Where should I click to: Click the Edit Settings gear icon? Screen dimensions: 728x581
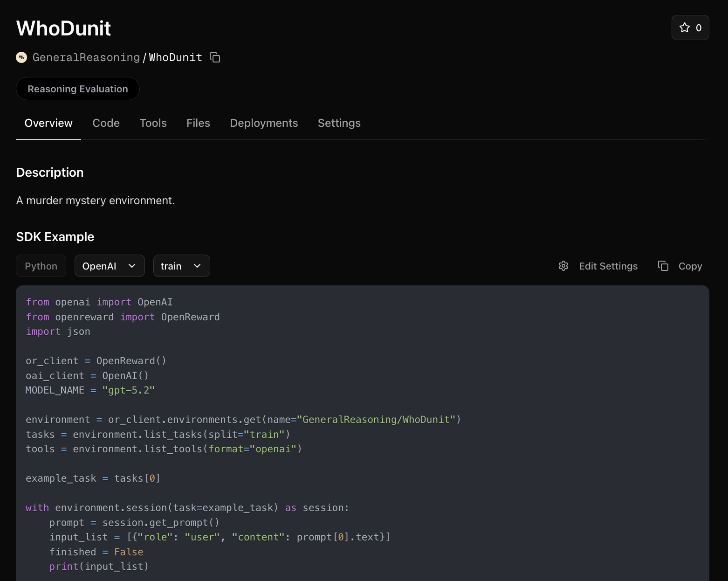coord(563,266)
